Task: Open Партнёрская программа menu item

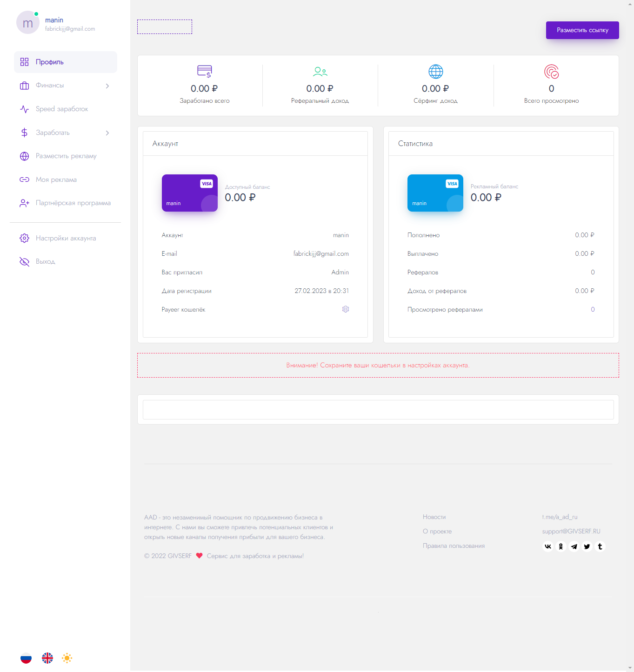Action: [x=66, y=203]
